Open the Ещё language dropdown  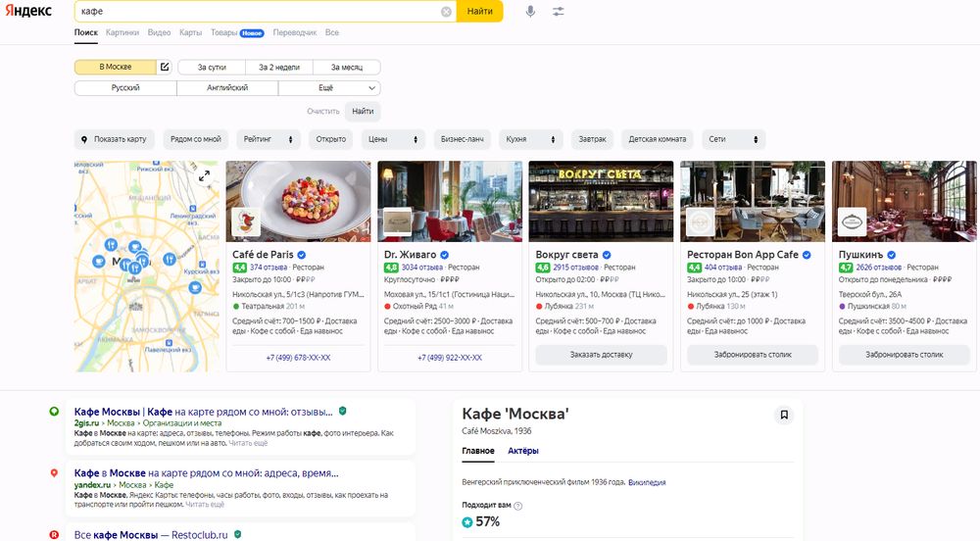(329, 88)
